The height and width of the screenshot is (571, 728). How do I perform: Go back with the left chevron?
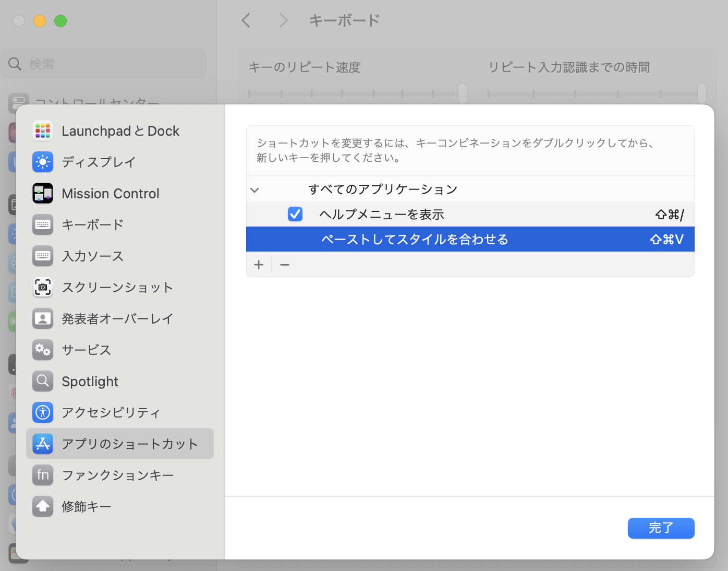click(x=246, y=21)
